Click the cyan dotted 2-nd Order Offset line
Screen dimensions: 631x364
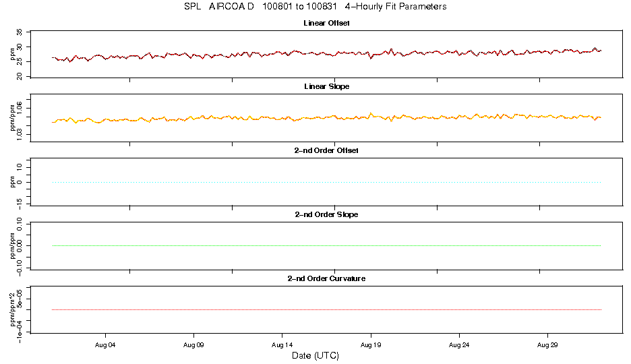pos(326,182)
